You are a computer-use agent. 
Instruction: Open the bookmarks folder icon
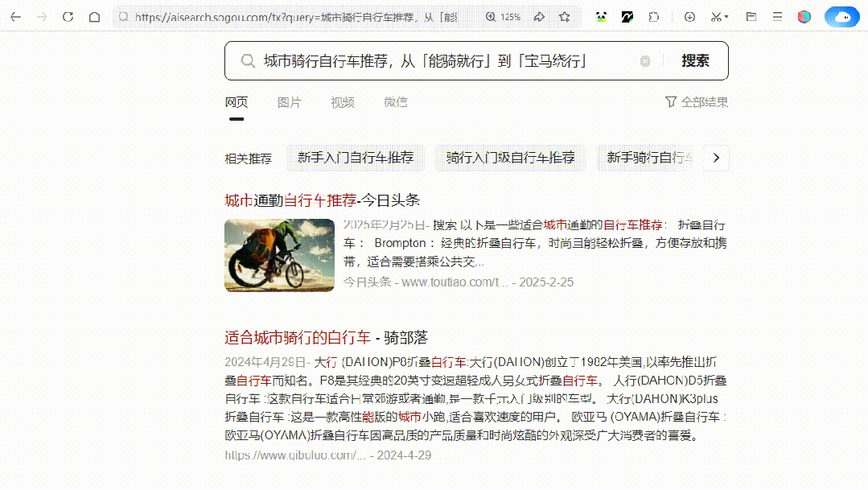751,17
